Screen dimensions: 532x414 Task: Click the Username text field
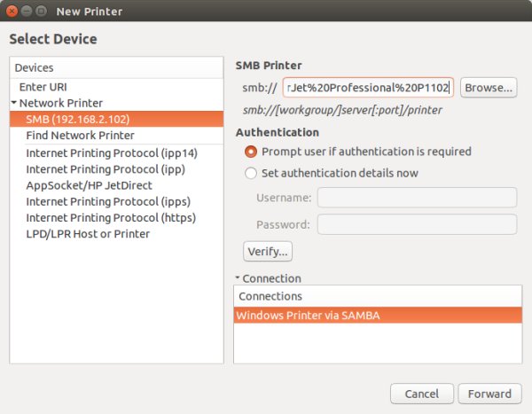[x=417, y=197]
